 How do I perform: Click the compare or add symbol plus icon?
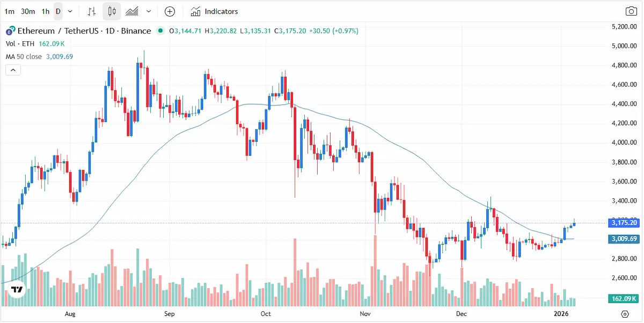[x=170, y=11]
